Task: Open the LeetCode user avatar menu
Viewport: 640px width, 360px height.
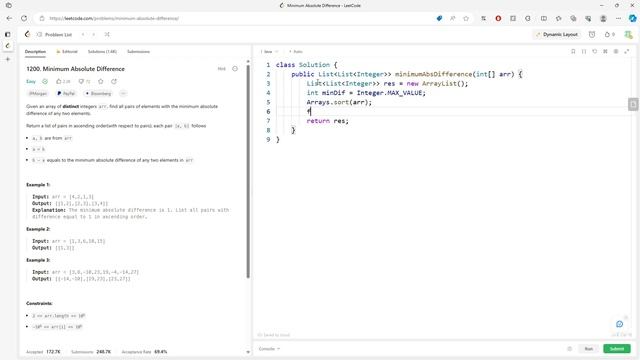Action: tap(628, 35)
